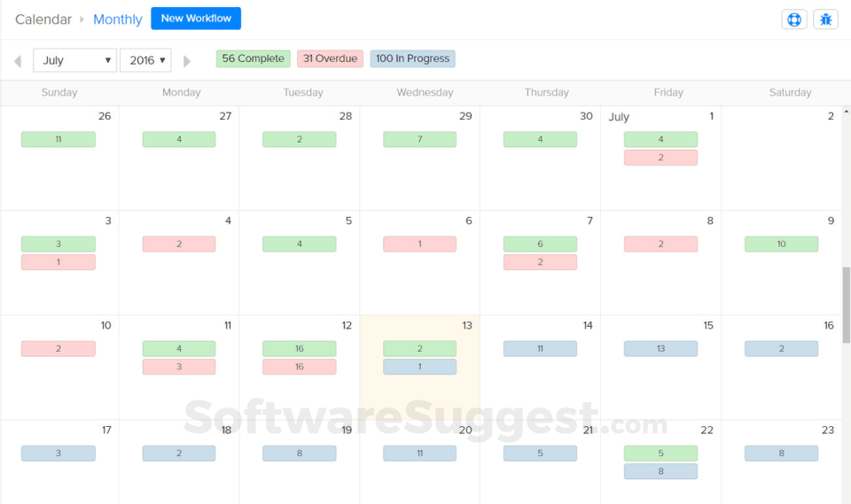Toggle the 56 Complete filter
Screen dimensions: 851x504
[x=253, y=58]
